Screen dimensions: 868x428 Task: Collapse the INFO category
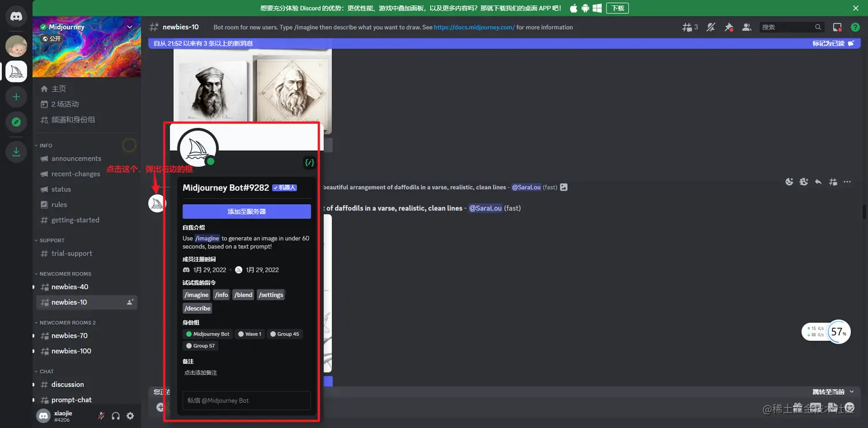pos(46,145)
